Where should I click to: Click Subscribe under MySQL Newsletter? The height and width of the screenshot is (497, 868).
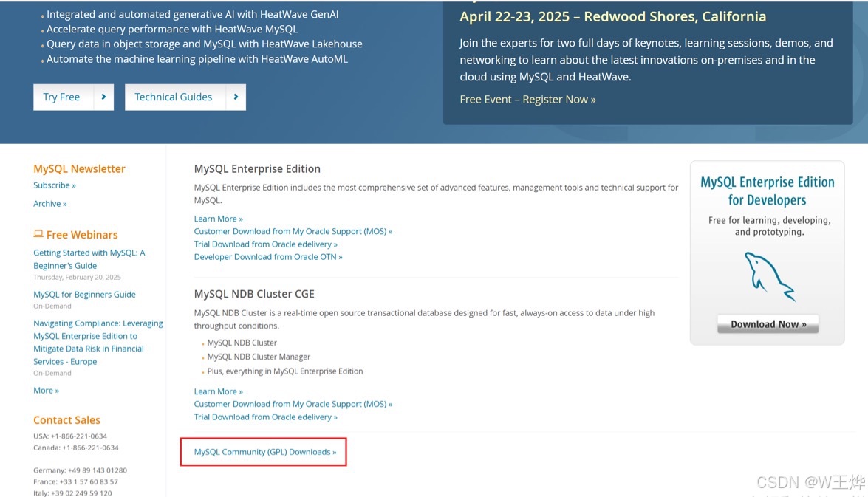click(x=52, y=185)
